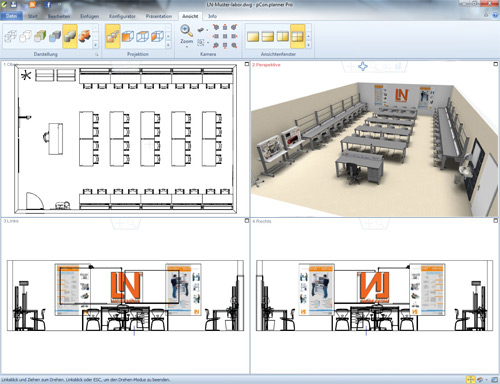The image size is (500, 384).
Task: Choose the green colored cubes display mode
Action: (40, 36)
